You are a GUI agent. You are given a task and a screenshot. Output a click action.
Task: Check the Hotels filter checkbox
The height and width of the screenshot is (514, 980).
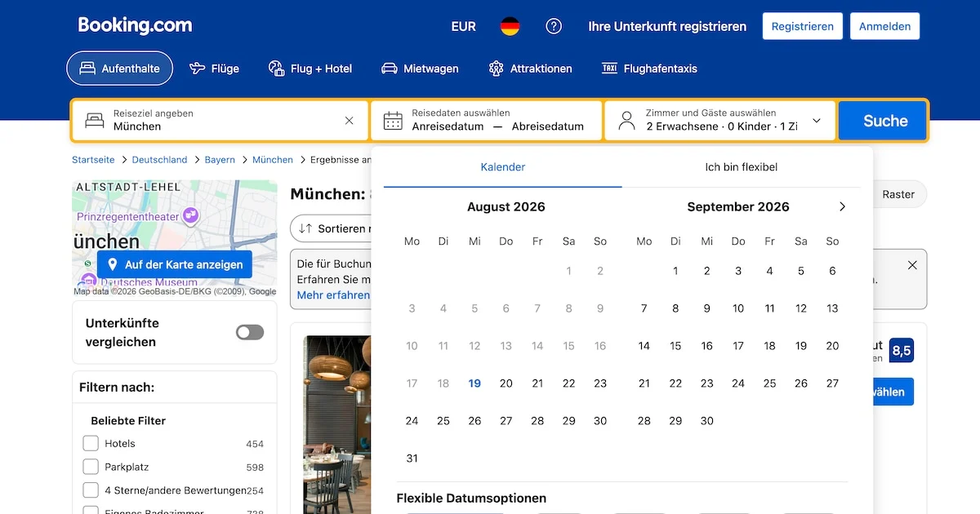pyautogui.click(x=91, y=444)
